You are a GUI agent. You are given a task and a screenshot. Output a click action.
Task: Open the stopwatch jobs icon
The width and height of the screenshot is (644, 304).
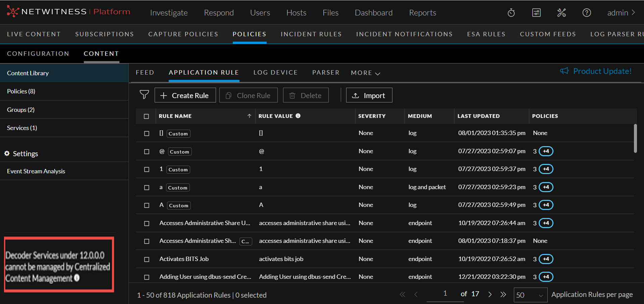coord(511,13)
